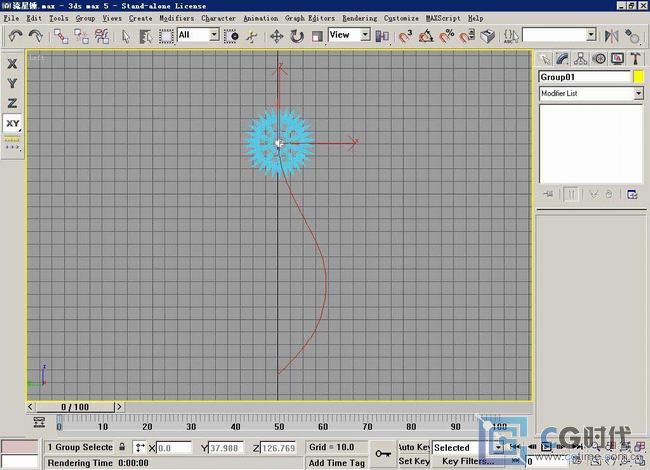Click the X coordinate field
This screenshot has height=470, width=650.
(174, 448)
